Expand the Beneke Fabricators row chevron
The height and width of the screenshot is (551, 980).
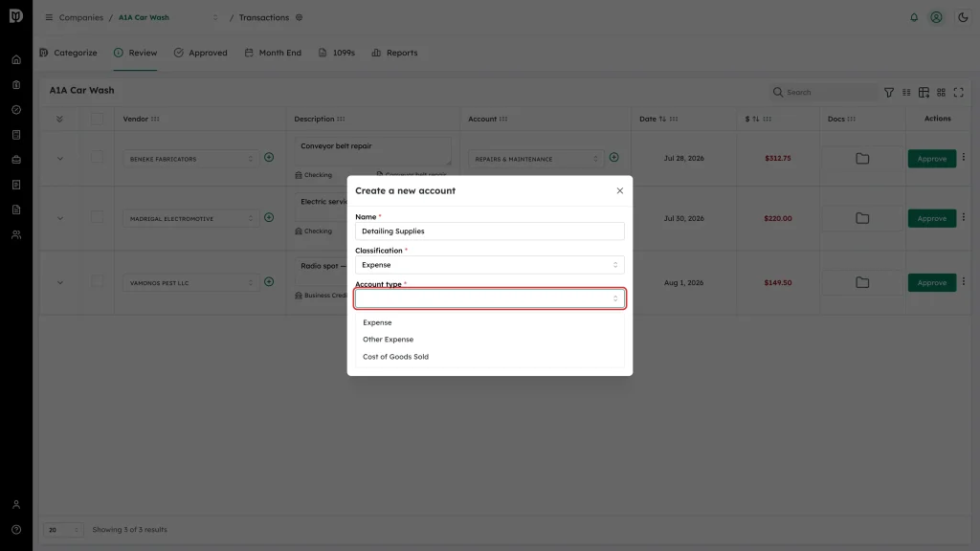[x=60, y=159]
